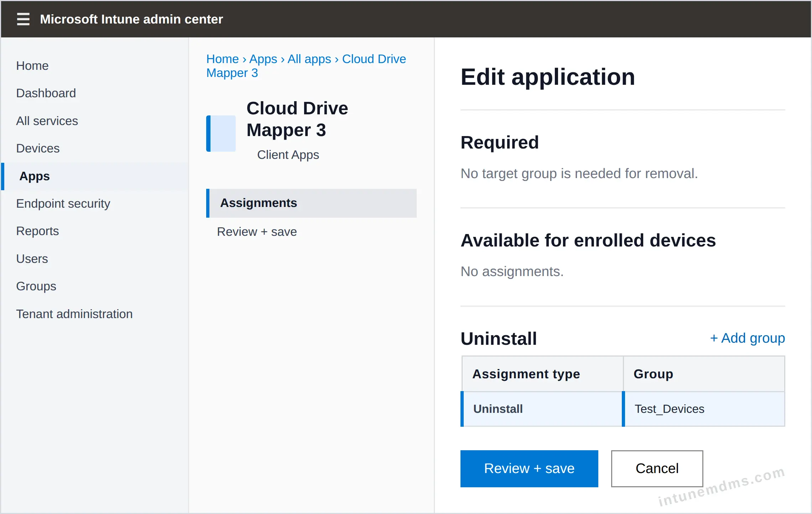Viewport: 812px width, 514px height.
Task: Click Available for enrolled devices heading
Action: pyautogui.click(x=588, y=240)
